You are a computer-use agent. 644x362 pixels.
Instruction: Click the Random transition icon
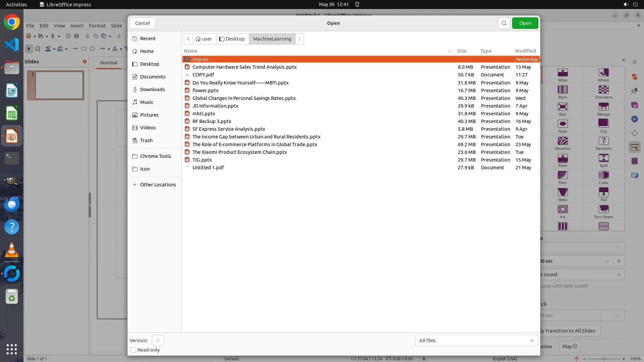pyautogui.click(x=603, y=141)
